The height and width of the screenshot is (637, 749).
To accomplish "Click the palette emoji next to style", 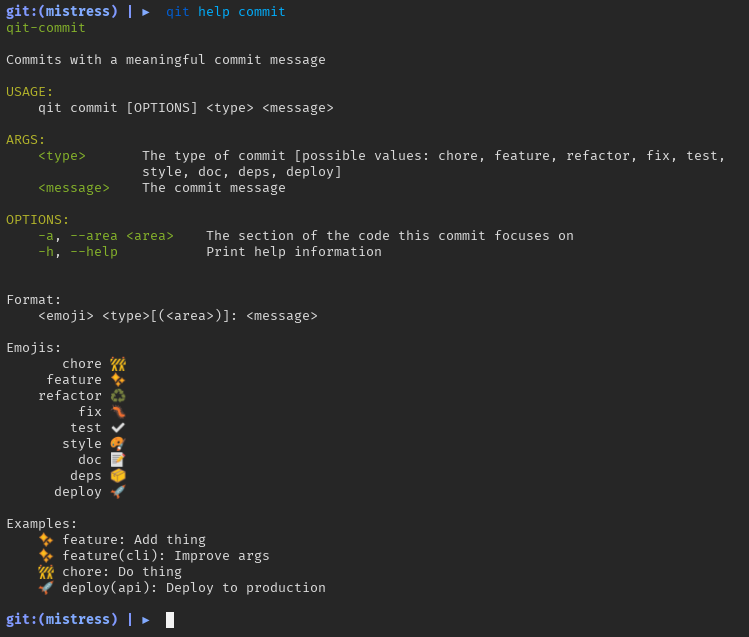I will [118, 444].
